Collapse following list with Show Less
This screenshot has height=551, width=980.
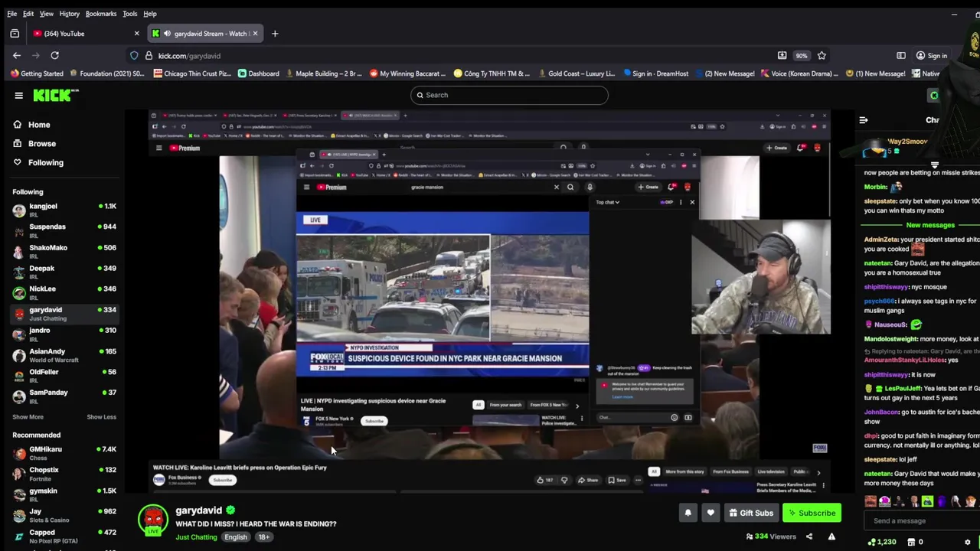pyautogui.click(x=101, y=417)
